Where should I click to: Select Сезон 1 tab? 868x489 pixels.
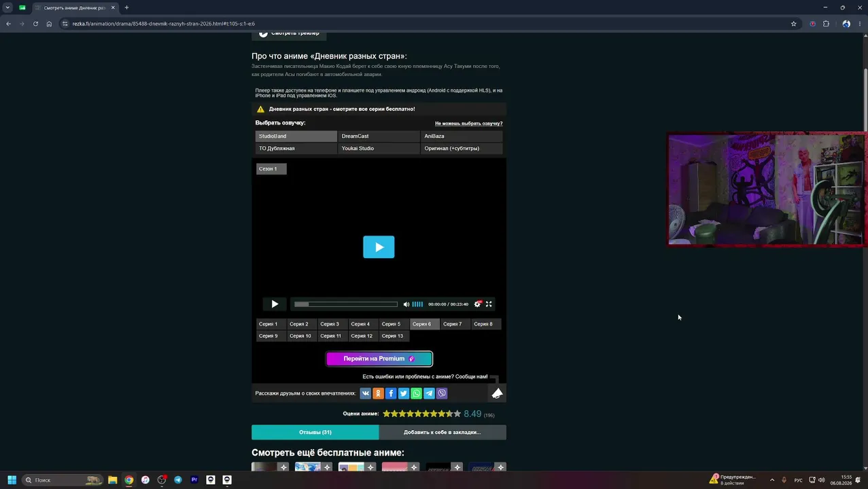(271, 169)
